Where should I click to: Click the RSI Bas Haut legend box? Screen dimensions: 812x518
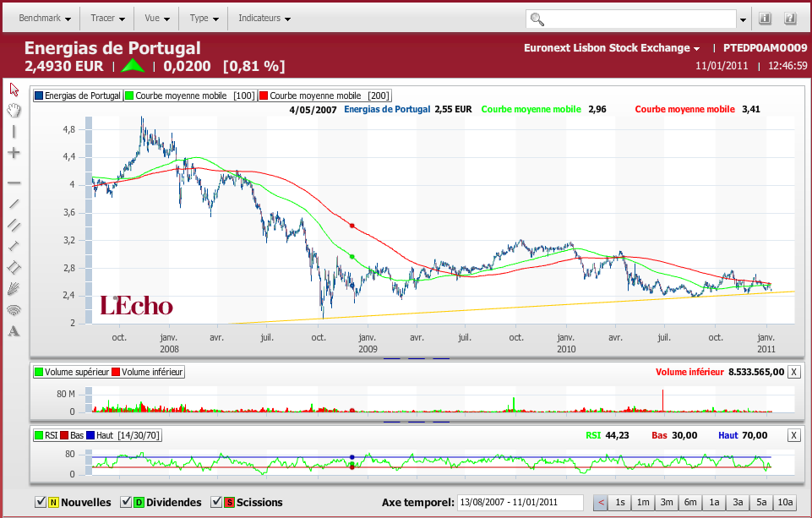pyautogui.click(x=97, y=435)
